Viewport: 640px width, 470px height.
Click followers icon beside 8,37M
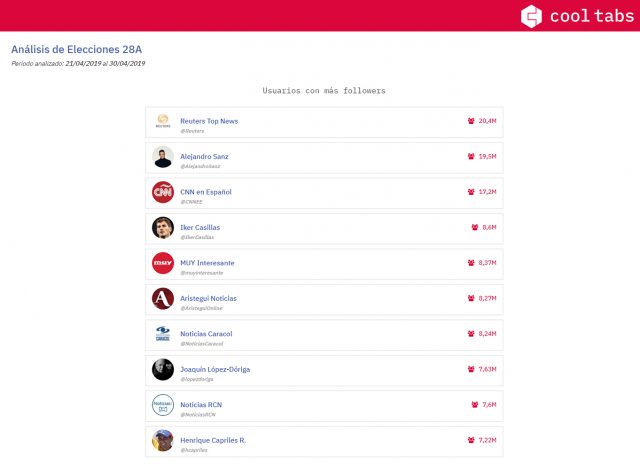tap(471, 263)
